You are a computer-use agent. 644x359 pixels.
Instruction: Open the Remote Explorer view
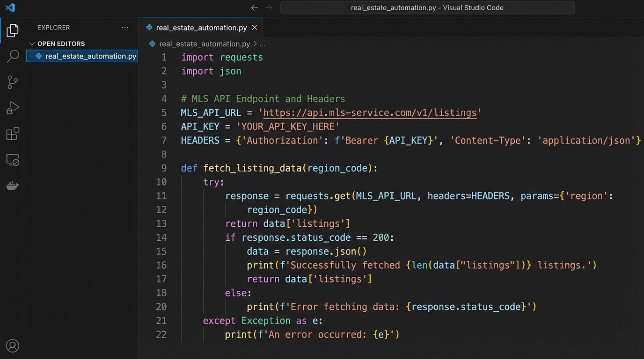coord(13,159)
